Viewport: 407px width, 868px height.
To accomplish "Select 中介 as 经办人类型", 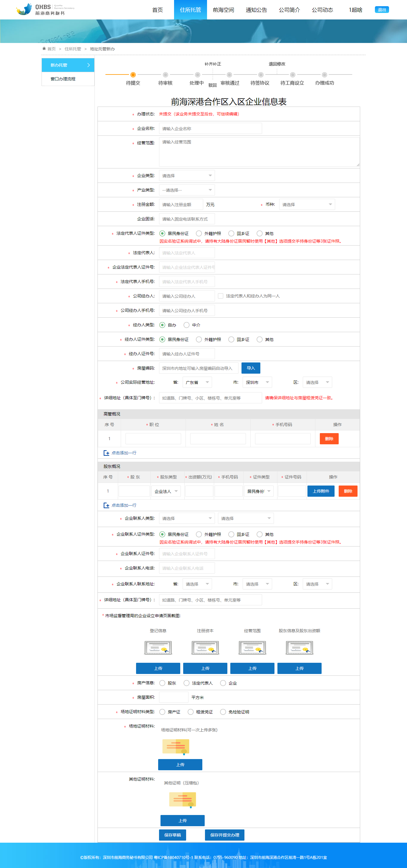I will pos(187,325).
